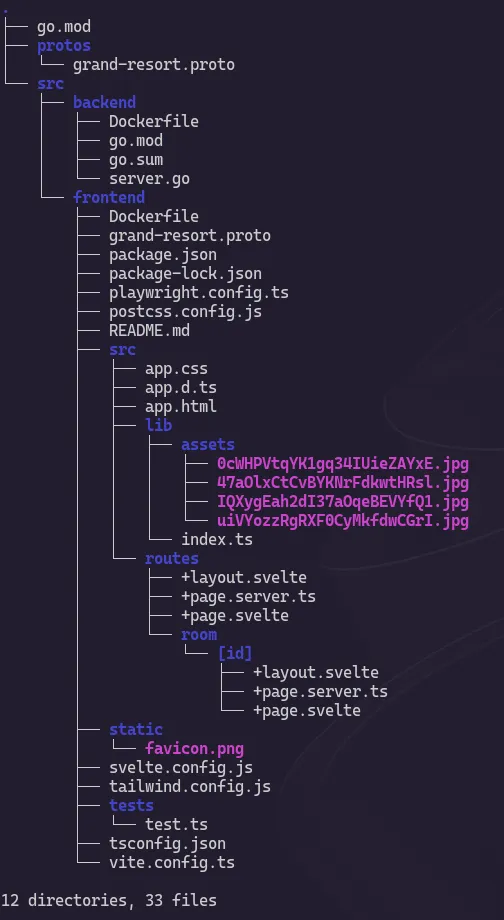Select the protos directory name
Screen dimensions: 504x920
64,45
